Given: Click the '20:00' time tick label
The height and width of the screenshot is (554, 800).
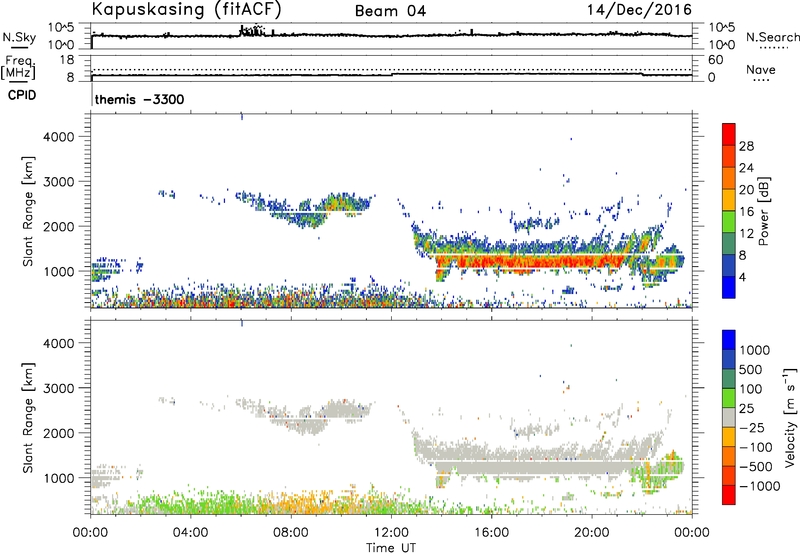Looking at the screenshot, I should [x=592, y=533].
